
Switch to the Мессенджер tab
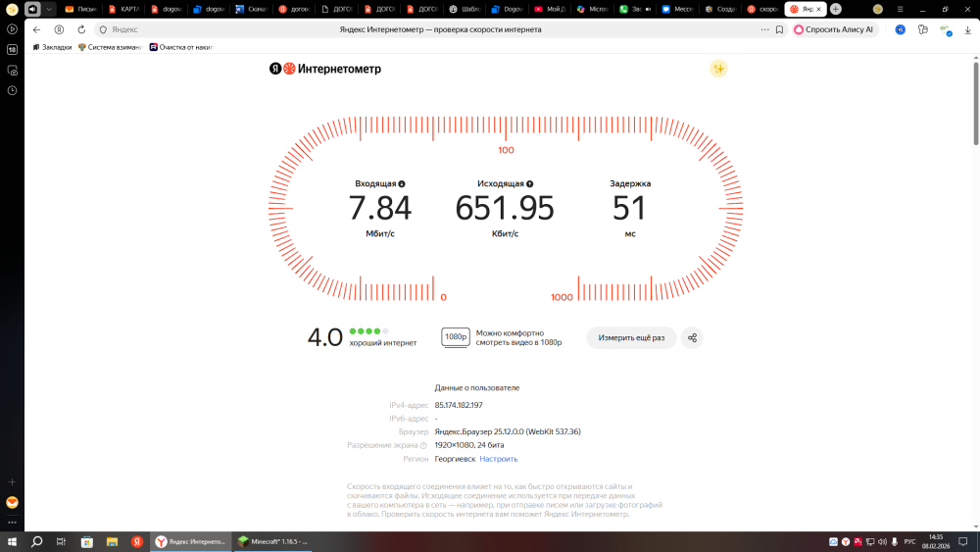(x=677, y=9)
